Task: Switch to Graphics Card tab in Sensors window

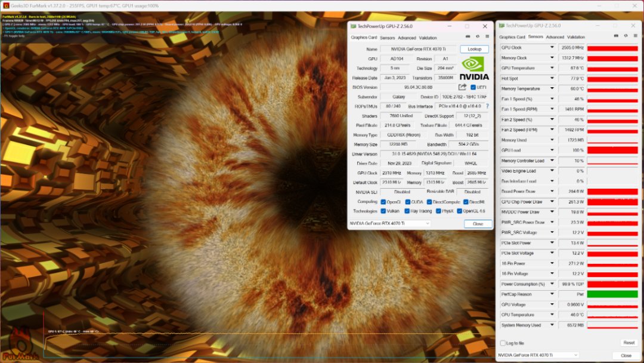Action: (512, 37)
